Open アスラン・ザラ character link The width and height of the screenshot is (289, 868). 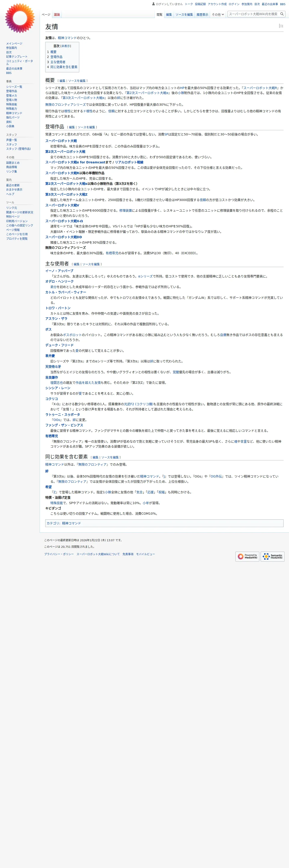coord(56,319)
